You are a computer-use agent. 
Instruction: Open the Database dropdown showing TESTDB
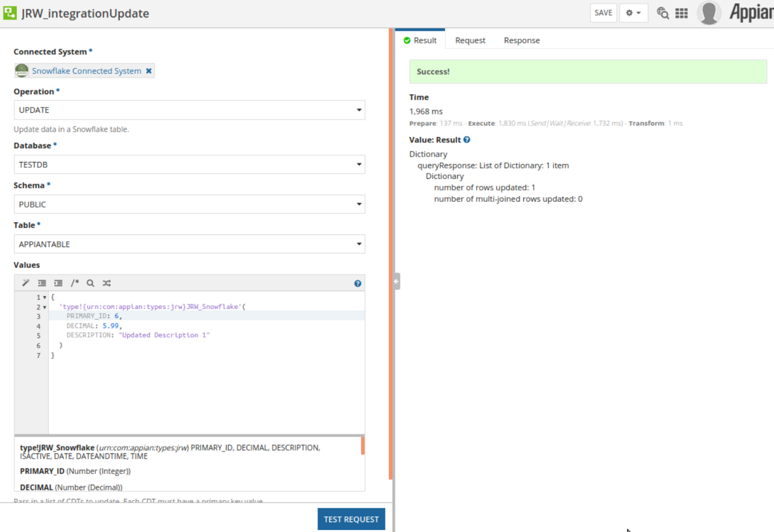pos(189,164)
